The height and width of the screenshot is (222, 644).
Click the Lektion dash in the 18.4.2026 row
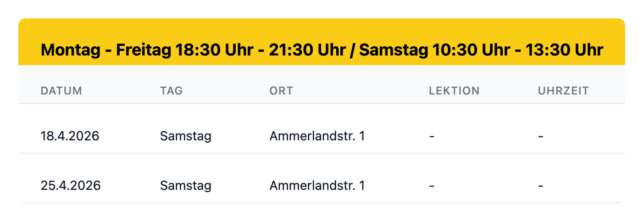(x=432, y=137)
